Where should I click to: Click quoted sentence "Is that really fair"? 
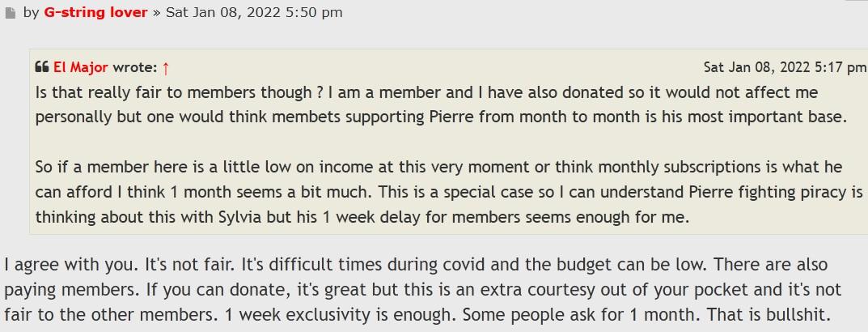95,92
